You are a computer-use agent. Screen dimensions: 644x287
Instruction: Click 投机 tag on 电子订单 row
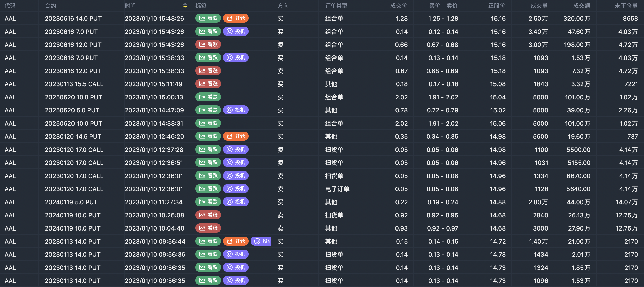(x=236, y=189)
